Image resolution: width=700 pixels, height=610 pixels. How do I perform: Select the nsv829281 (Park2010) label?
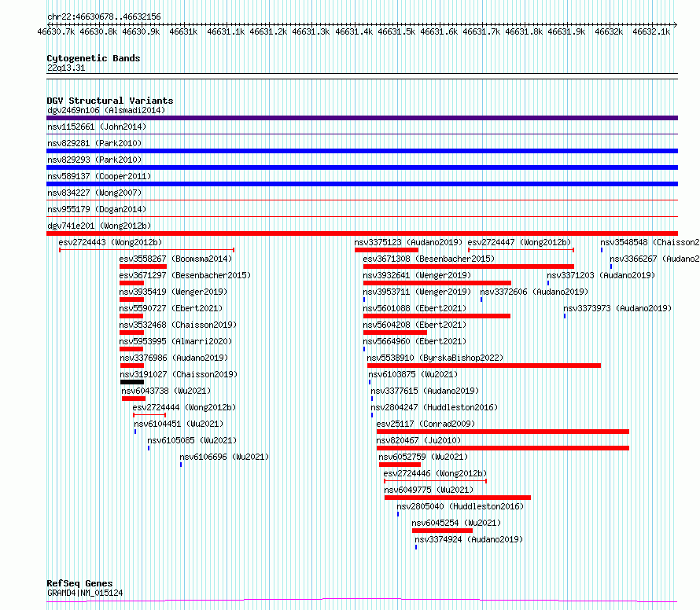coord(94,143)
